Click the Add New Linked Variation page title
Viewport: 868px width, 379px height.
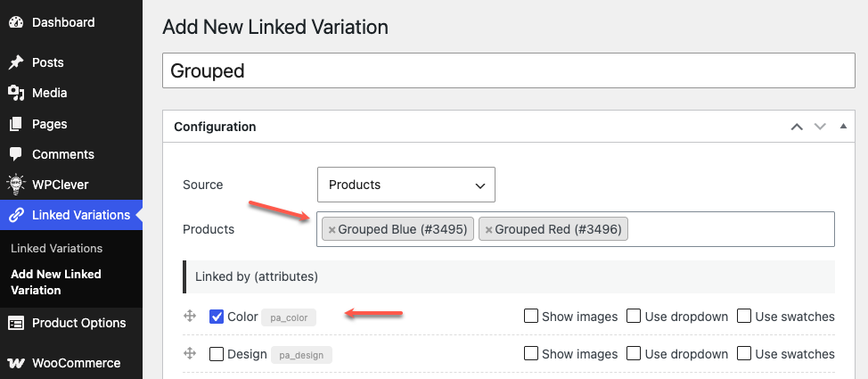[x=275, y=27]
